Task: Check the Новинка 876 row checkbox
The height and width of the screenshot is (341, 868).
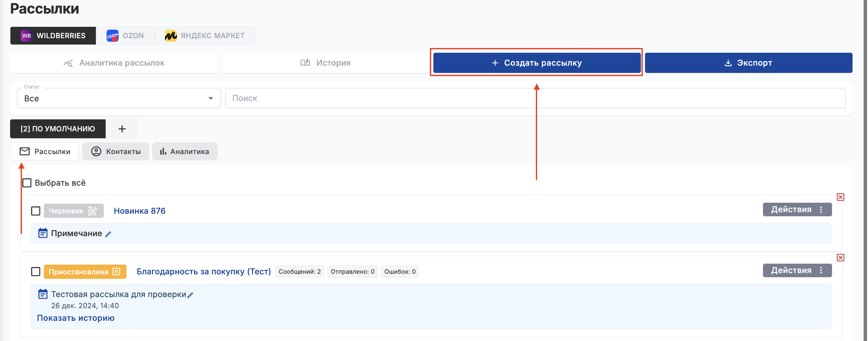Action: click(36, 211)
